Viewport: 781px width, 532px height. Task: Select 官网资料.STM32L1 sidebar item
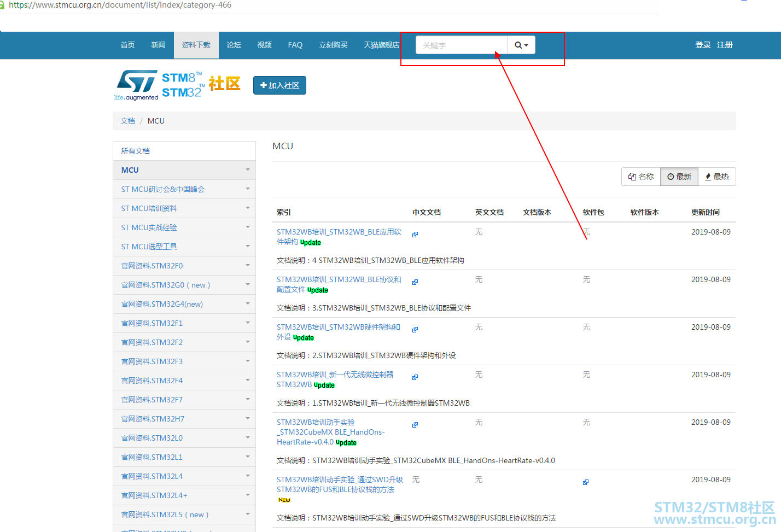click(184, 457)
